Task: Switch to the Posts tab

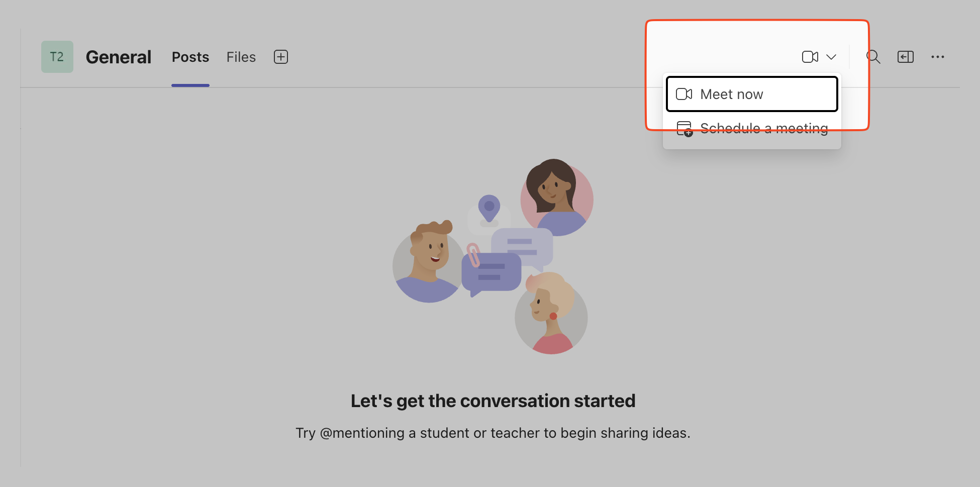Action: (x=190, y=57)
